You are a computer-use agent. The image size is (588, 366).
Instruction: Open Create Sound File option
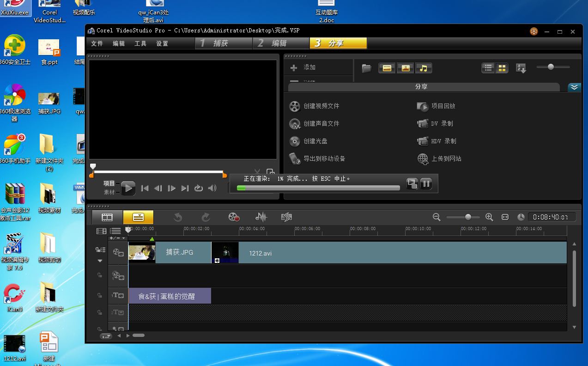point(314,123)
